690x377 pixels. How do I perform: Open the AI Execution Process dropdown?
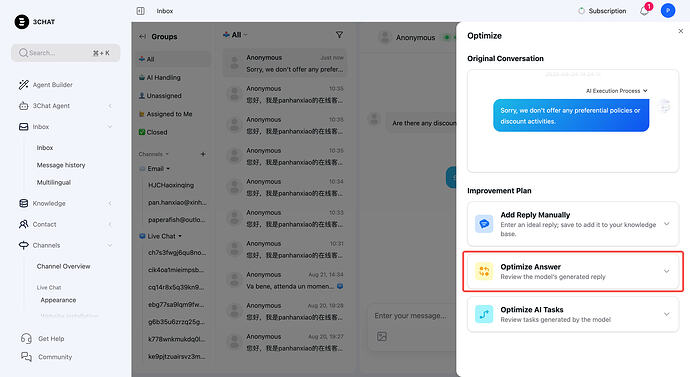click(617, 91)
